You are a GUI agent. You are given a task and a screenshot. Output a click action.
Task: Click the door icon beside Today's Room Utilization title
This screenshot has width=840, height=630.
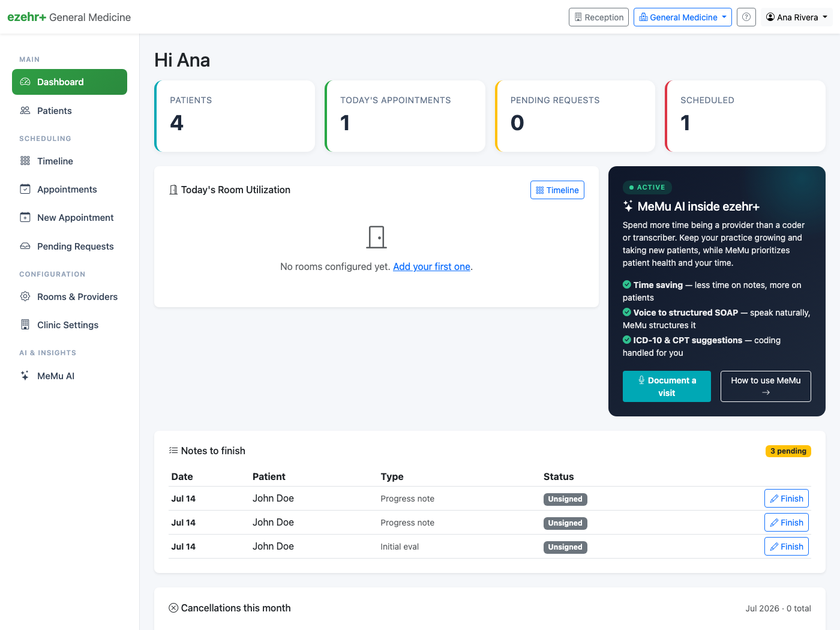pyautogui.click(x=173, y=190)
